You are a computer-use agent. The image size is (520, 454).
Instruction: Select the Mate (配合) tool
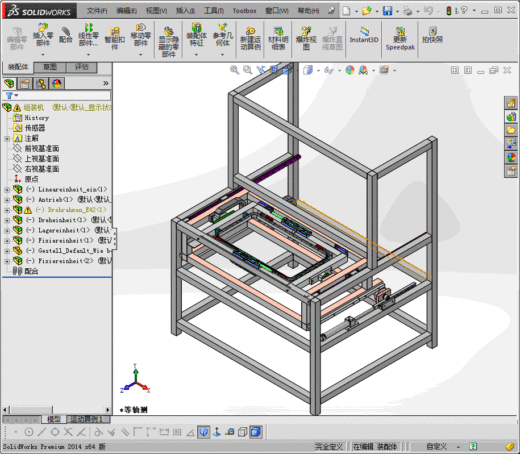point(66,35)
